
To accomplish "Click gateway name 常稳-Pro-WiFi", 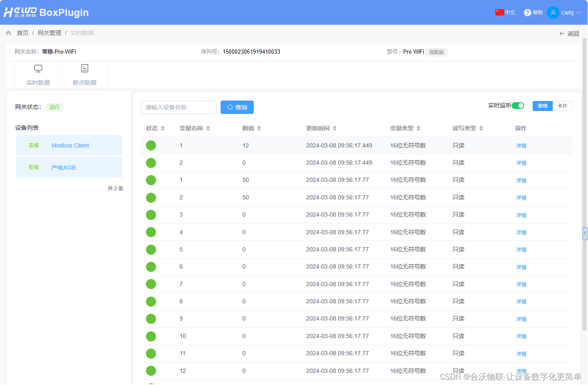I will [x=59, y=52].
